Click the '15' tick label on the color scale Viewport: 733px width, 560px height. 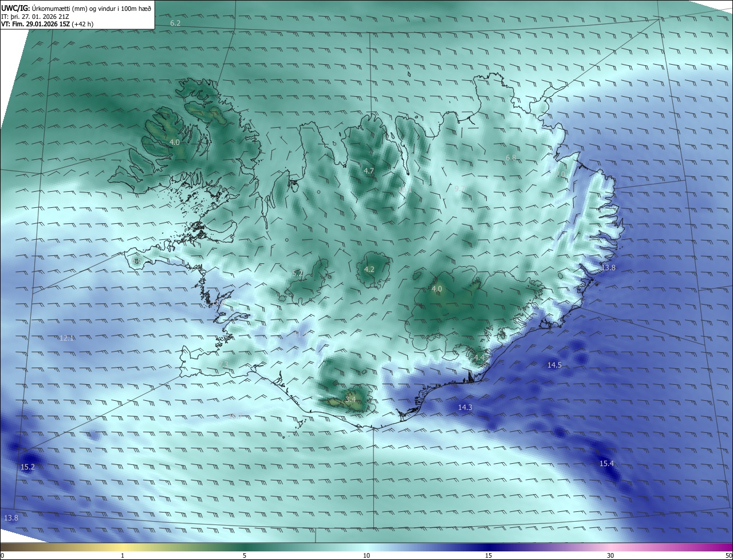click(x=488, y=555)
